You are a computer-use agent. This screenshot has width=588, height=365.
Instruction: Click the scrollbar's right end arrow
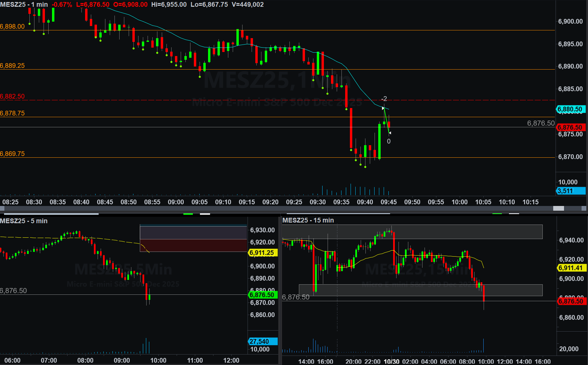(584, 208)
